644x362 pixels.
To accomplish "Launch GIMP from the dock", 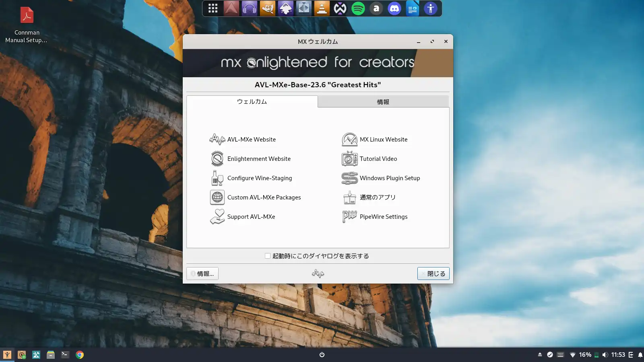I will coord(267,8).
